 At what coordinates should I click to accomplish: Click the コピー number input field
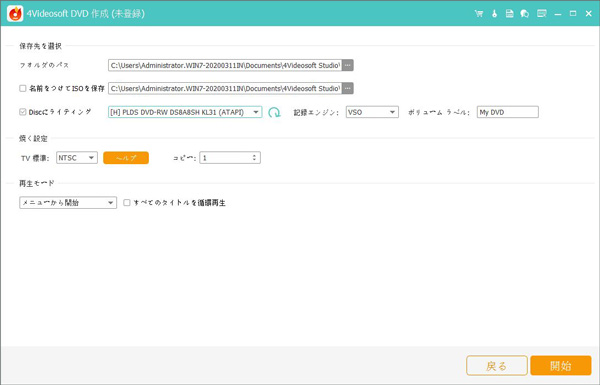pyautogui.click(x=230, y=158)
